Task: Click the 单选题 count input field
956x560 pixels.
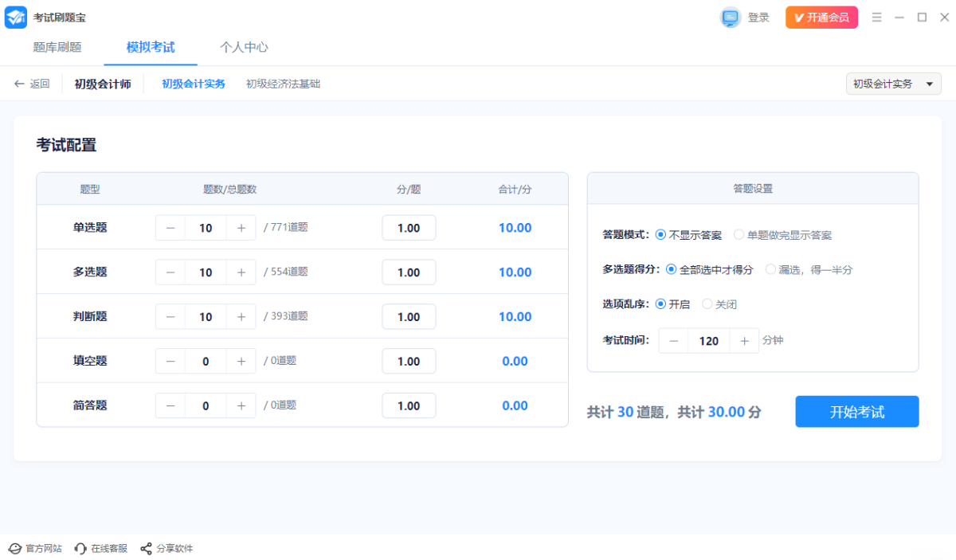Action: [206, 228]
